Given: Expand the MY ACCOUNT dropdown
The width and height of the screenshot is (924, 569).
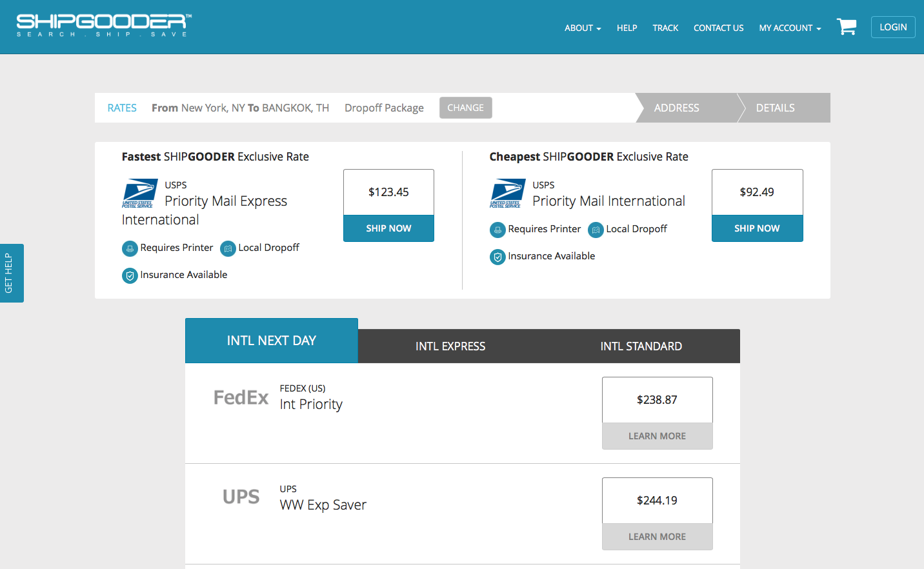Looking at the screenshot, I should (x=788, y=28).
